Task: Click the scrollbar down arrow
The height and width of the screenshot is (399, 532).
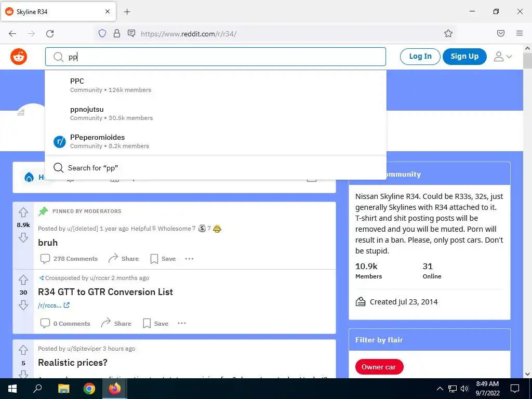Action: click(x=527, y=374)
